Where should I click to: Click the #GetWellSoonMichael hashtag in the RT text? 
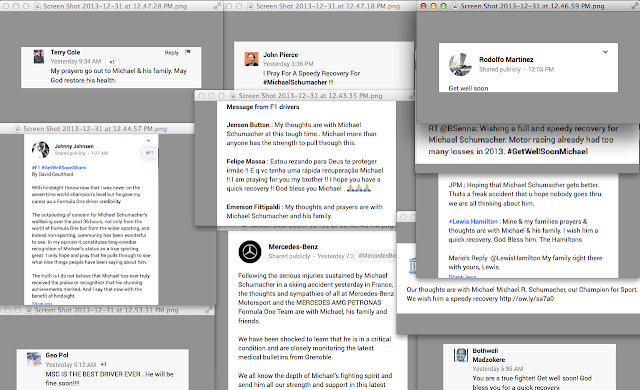pos(547,151)
